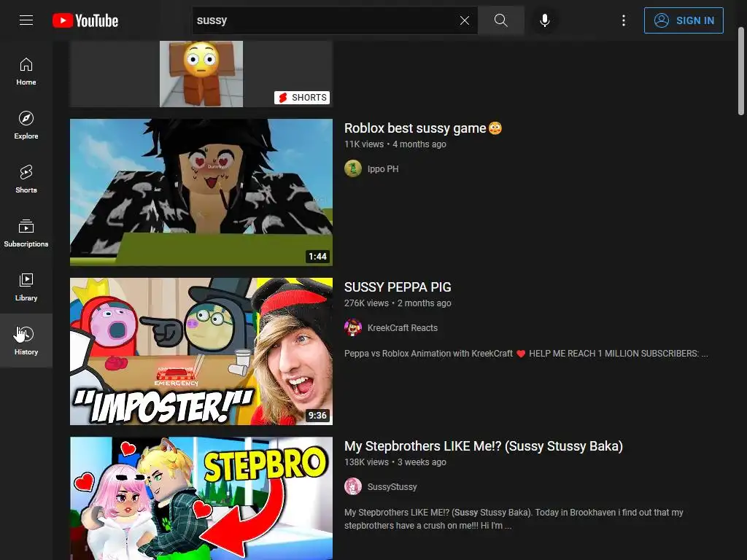
Task: Click the Sign In button
Action: point(684,20)
